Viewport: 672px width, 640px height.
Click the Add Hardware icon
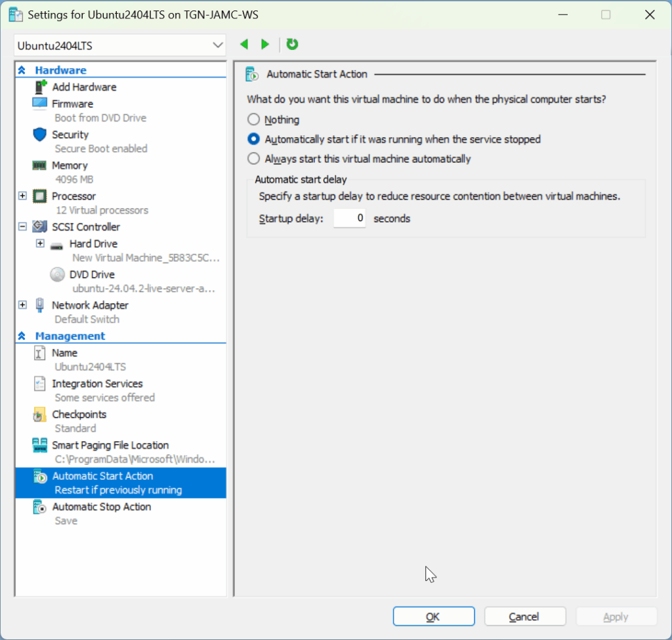[x=40, y=87]
